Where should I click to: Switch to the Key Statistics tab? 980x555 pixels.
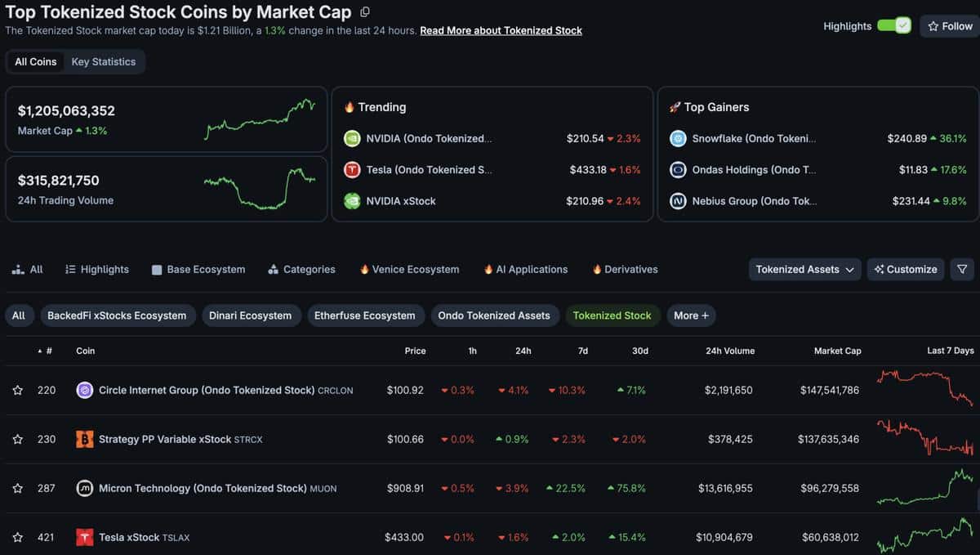click(104, 61)
